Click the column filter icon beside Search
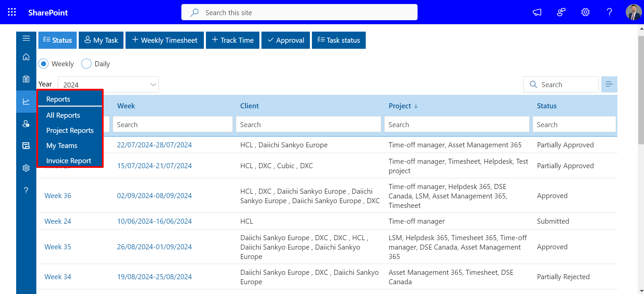The height and width of the screenshot is (294, 644). (x=609, y=84)
